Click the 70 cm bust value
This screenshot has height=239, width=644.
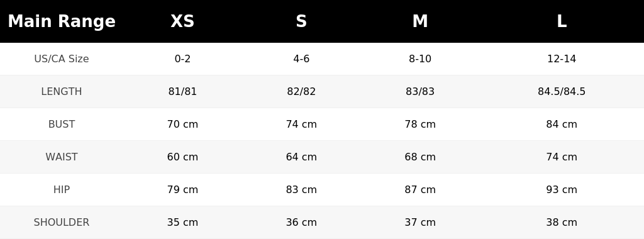point(182,124)
